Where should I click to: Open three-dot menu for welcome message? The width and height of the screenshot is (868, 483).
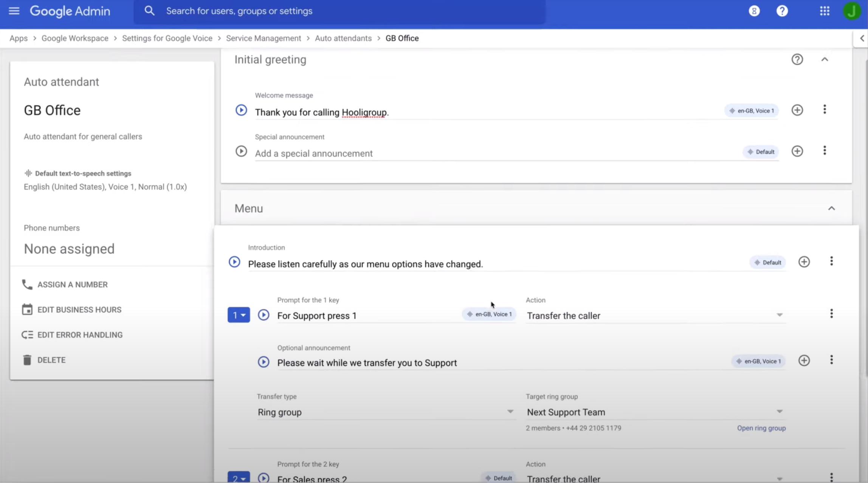[x=825, y=110]
